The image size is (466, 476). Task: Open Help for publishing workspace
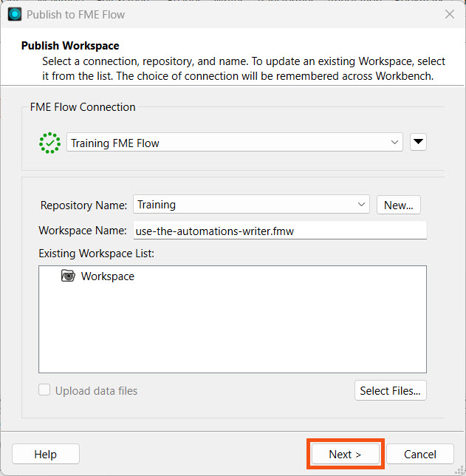coord(45,455)
